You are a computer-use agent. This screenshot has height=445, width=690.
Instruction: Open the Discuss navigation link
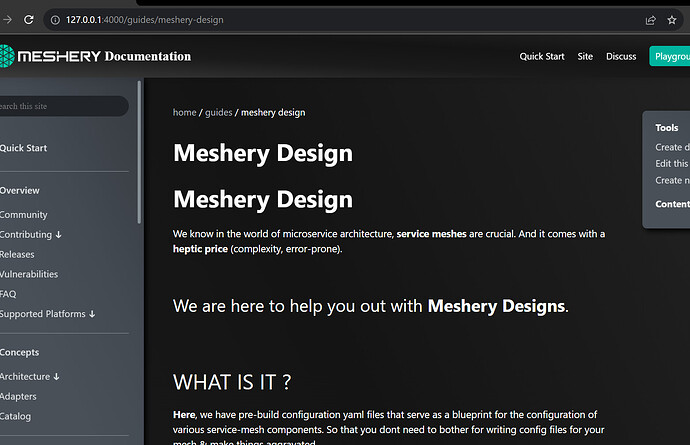(621, 56)
